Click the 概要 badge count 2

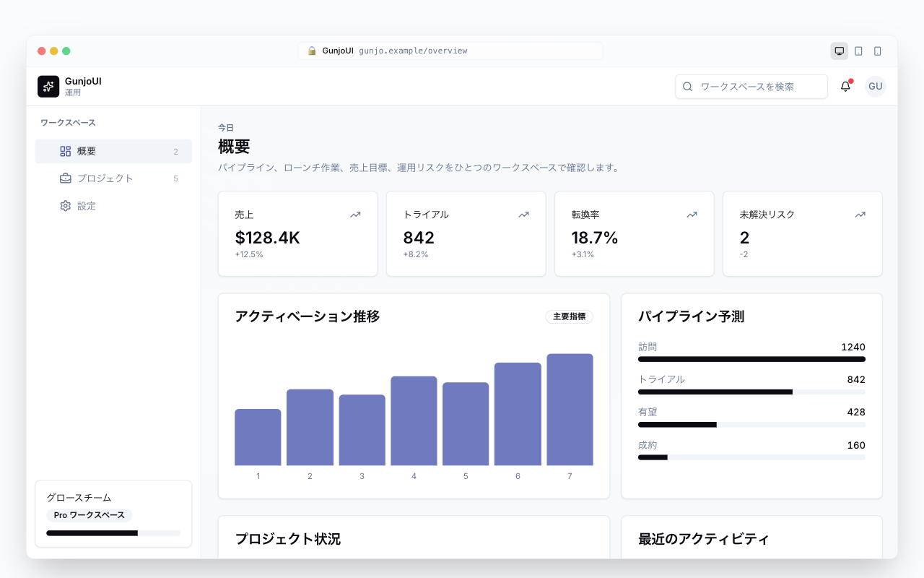click(x=175, y=152)
